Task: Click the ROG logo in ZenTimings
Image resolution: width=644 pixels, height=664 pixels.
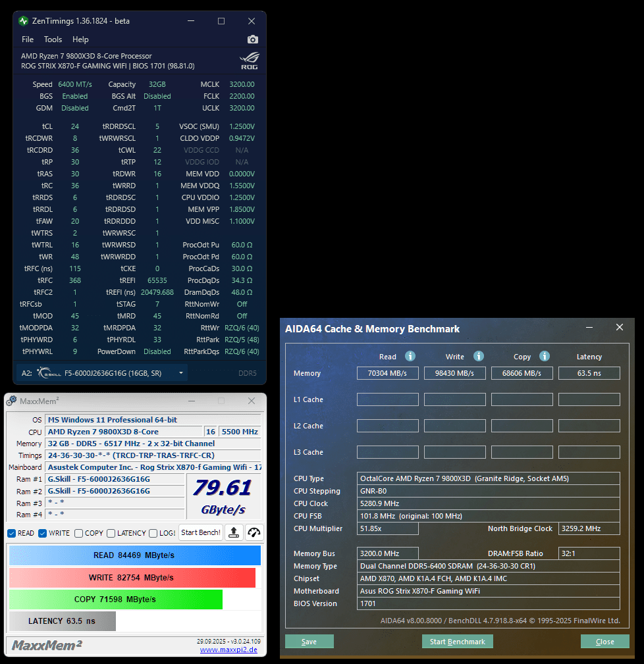Action: (249, 61)
